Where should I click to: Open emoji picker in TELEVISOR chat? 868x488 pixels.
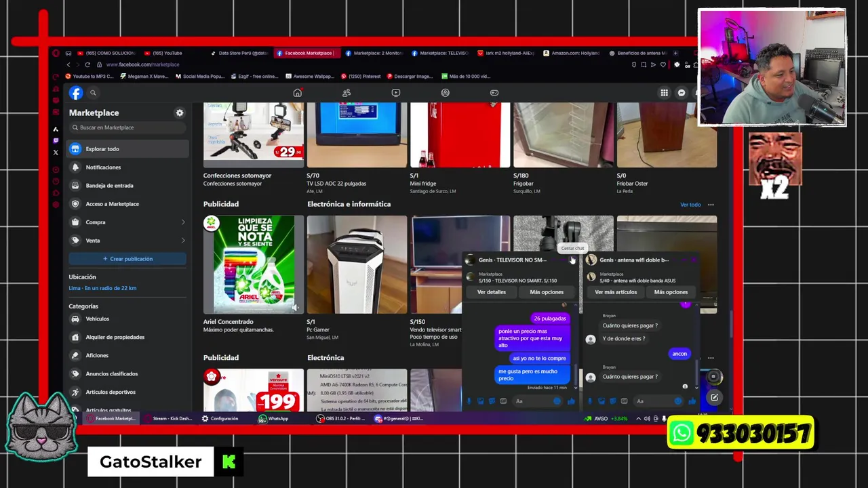point(557,401)
